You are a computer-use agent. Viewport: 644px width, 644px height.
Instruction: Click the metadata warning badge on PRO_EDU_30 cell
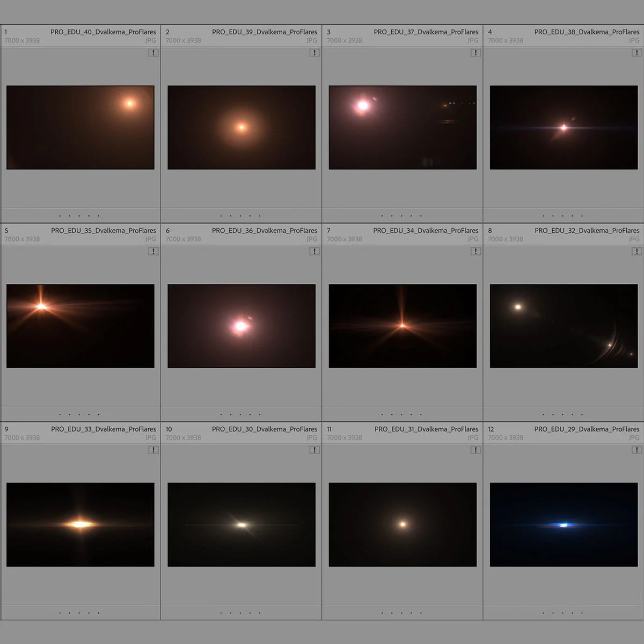coord(314,450)
